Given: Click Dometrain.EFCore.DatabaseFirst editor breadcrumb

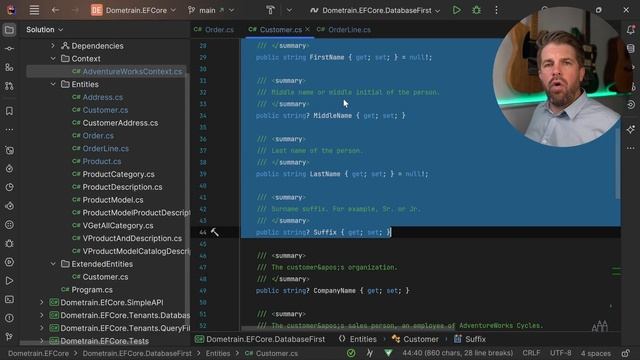Looking at the screenshot, I should pos(260,339).
